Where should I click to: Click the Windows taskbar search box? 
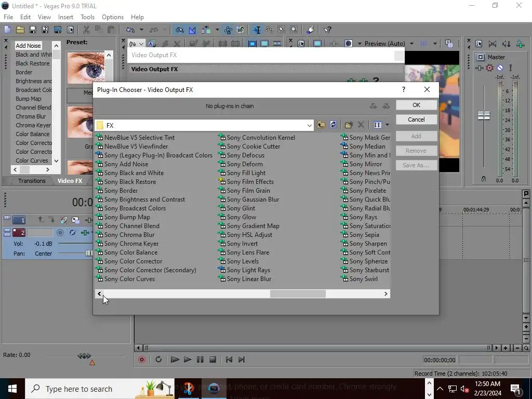[100, 389]
